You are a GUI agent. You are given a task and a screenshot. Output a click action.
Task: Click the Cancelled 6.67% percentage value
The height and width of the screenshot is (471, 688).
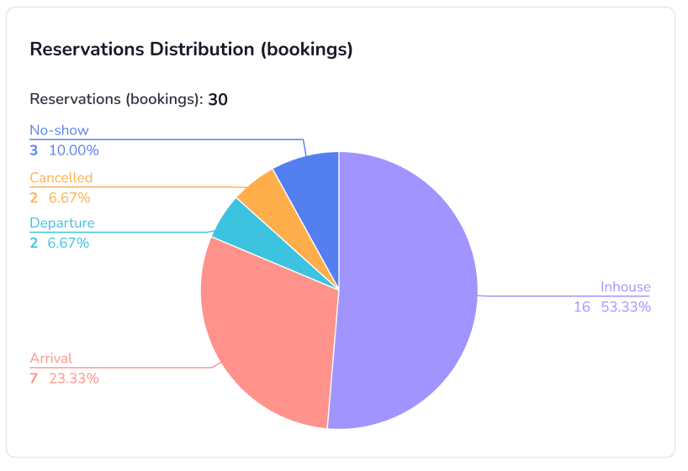click(69, 197)
